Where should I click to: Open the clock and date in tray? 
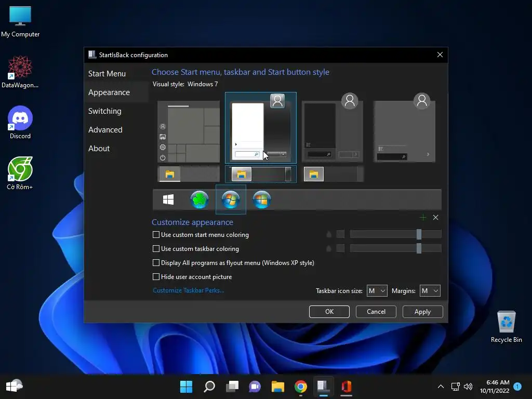495,387
